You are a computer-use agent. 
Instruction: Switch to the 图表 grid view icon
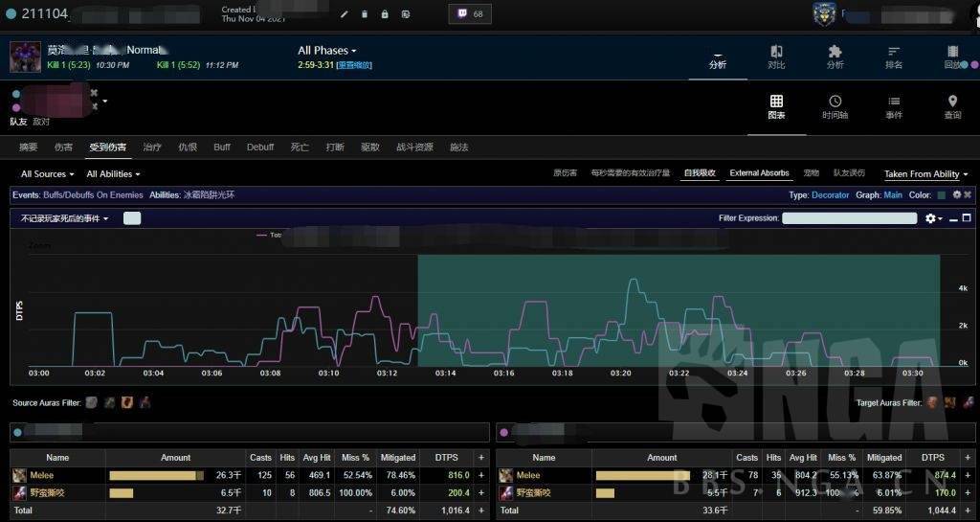pos(776,106)
